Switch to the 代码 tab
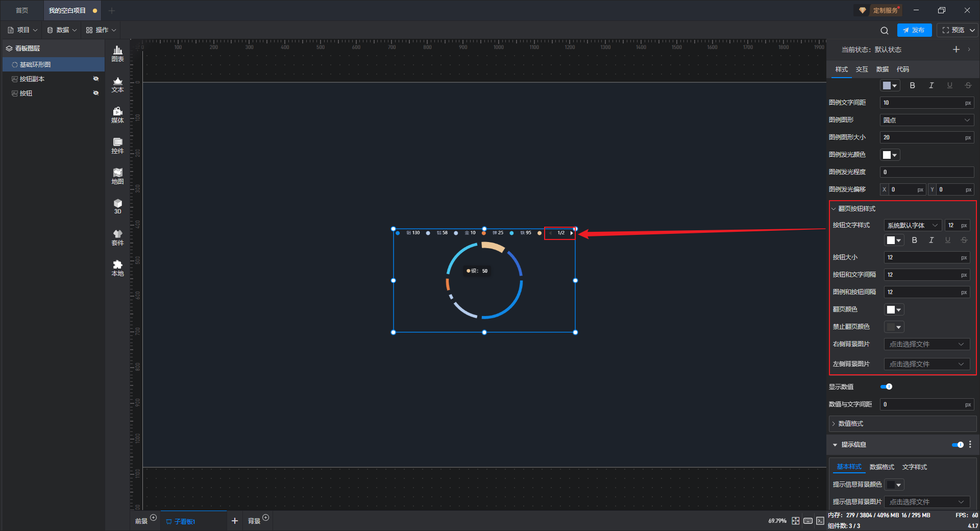 click(903, 69)
